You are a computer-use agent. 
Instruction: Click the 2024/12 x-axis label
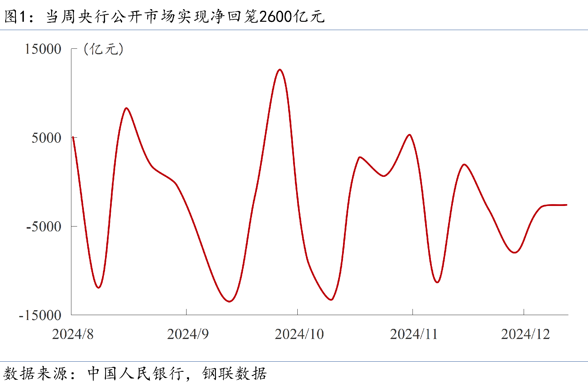point(526,334)
